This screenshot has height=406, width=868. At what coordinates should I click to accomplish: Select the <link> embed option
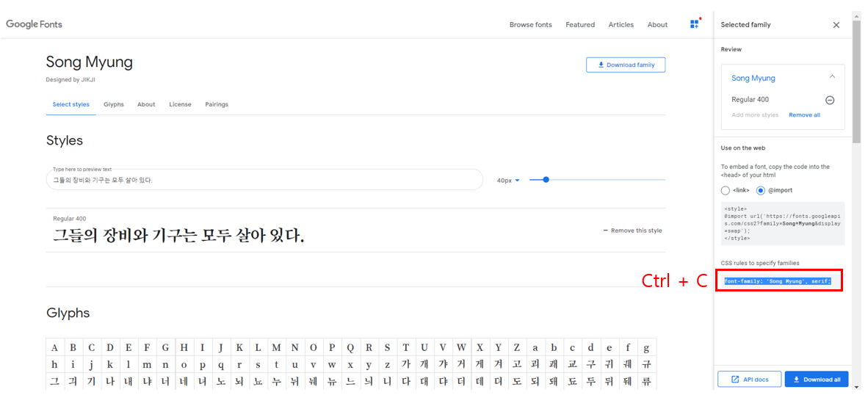pos(726,190)
